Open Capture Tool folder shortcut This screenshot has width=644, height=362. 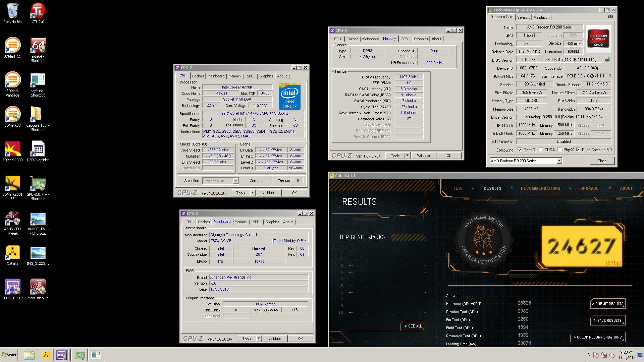[x=38, y=119]
